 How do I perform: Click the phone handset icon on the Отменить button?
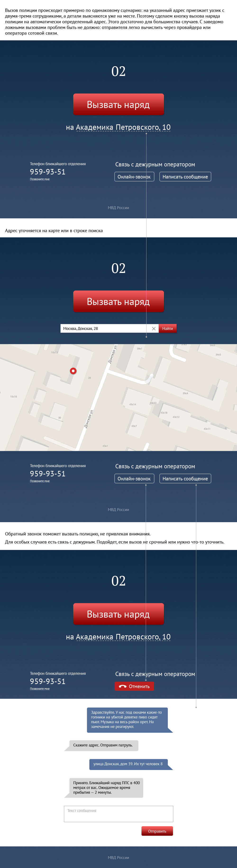point(123,686)
